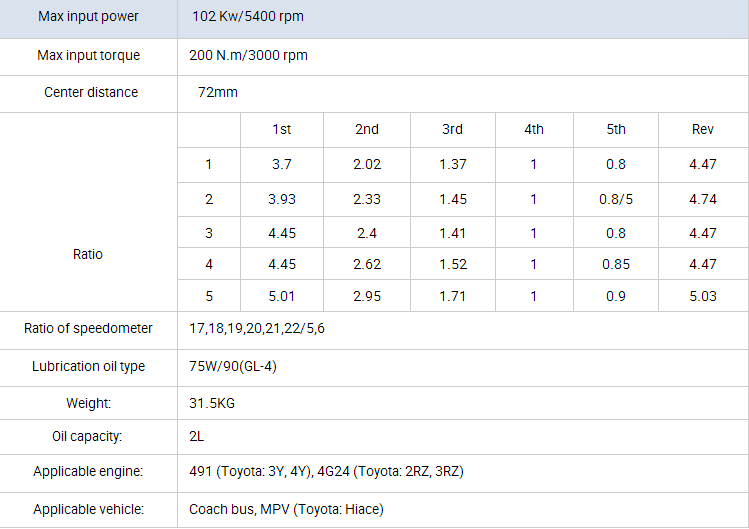
Task: Select the 75W/90(GL-4) oil value
Action: (x=233, y=366)
